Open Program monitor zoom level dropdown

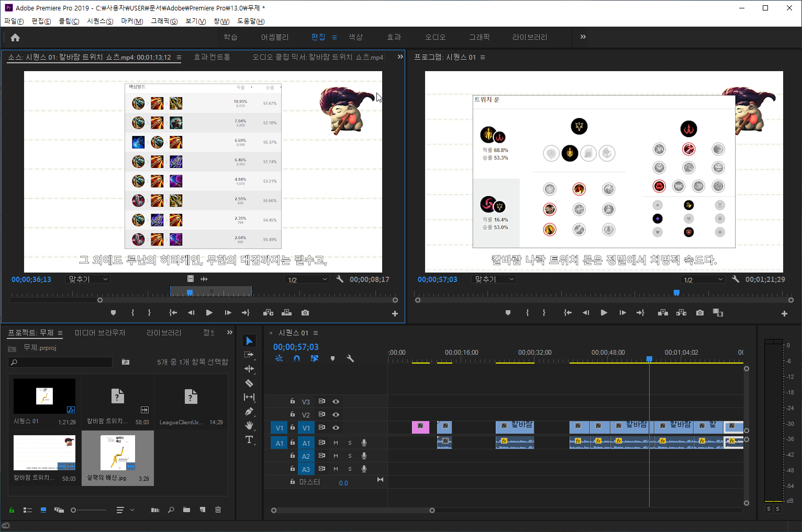point(494,279)
